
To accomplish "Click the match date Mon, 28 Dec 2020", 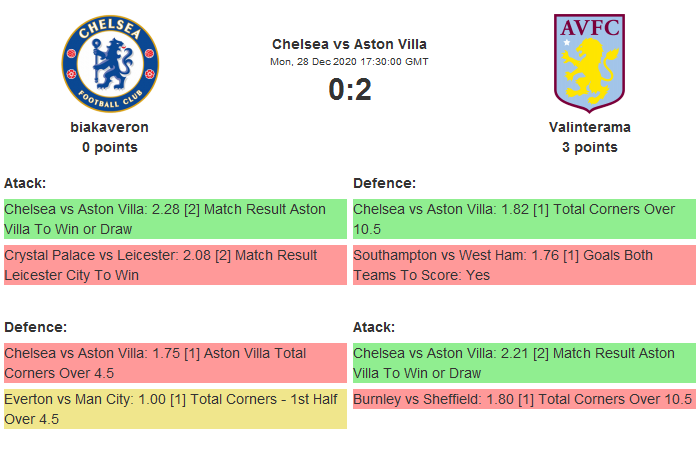I will [x=349, y=61].
